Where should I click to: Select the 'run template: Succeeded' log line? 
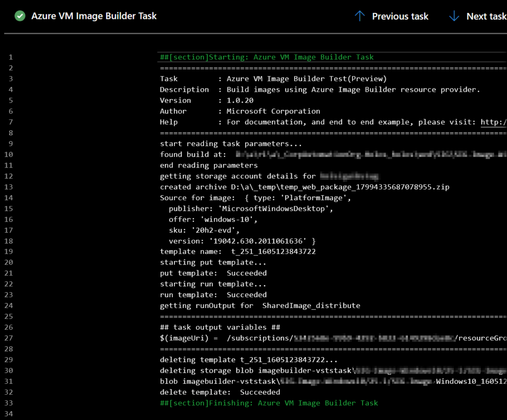point(213,295)
